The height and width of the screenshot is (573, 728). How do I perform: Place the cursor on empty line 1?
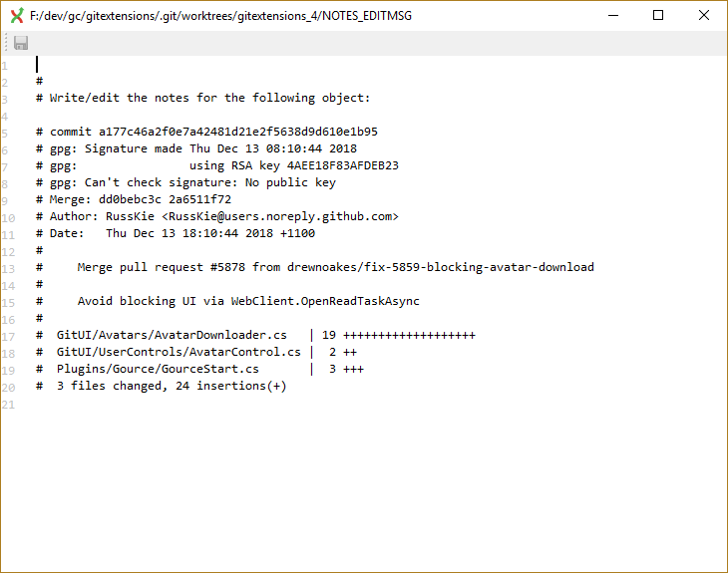(371, 65)
